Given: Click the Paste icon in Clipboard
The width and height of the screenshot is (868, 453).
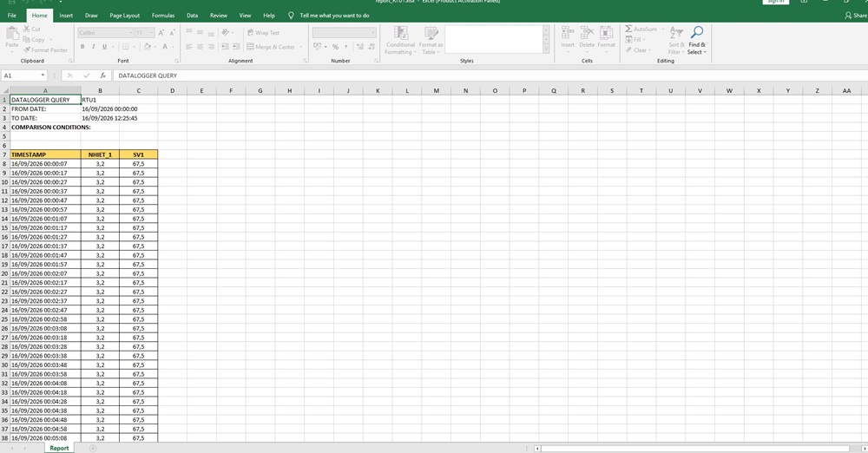Looking at the screenshot, I should (x=11, y=33).
